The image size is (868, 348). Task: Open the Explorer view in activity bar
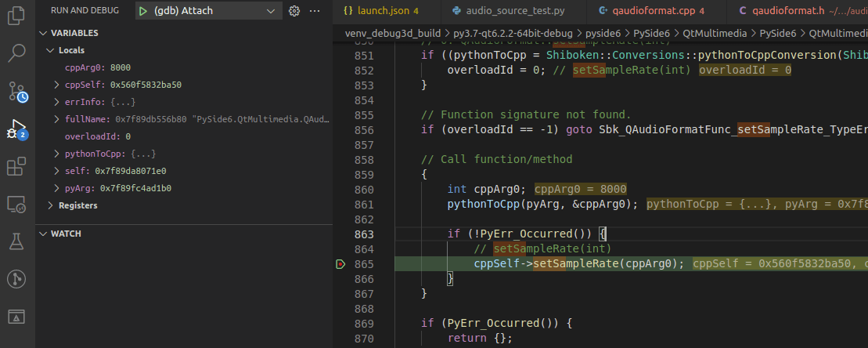click(17, 16)
